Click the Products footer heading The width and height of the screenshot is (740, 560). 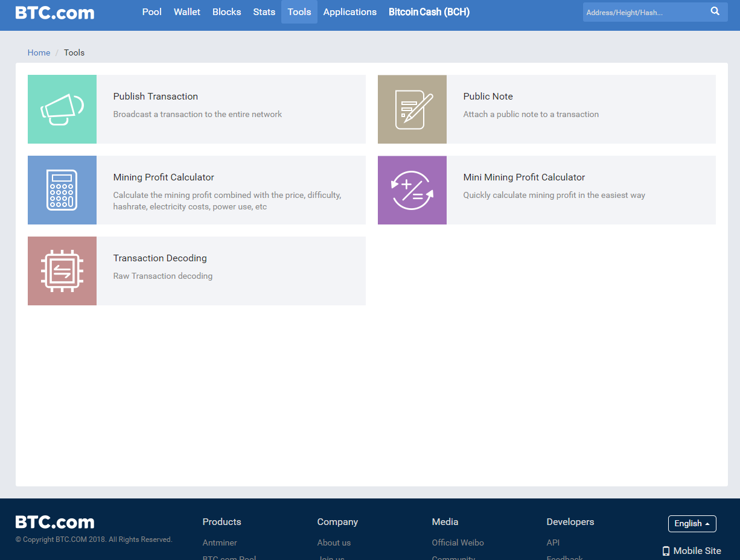222,522
